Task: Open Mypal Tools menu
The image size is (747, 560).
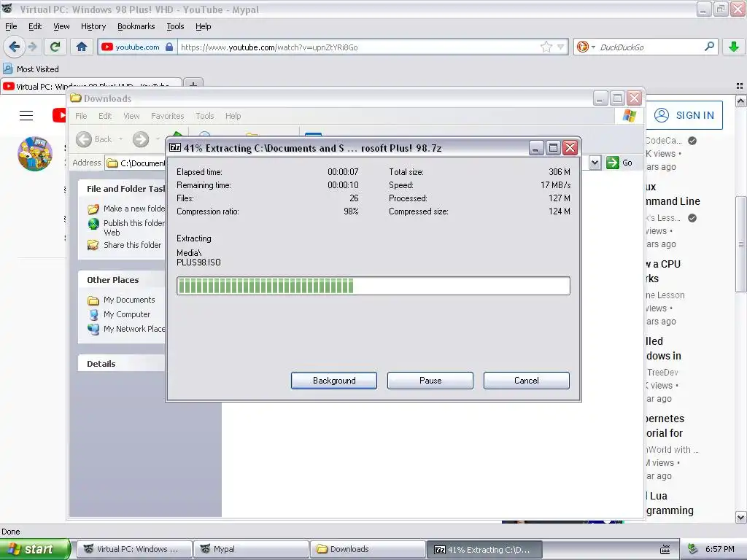Action: point(175,26)
